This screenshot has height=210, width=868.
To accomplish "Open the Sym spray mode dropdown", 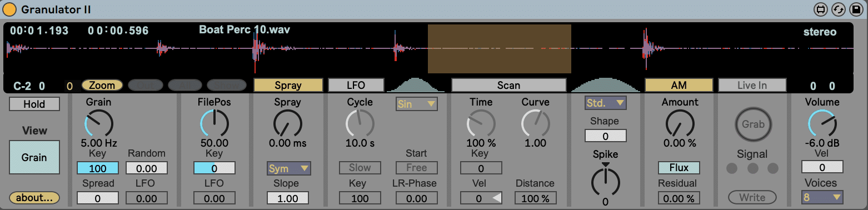I will point(288,168).
